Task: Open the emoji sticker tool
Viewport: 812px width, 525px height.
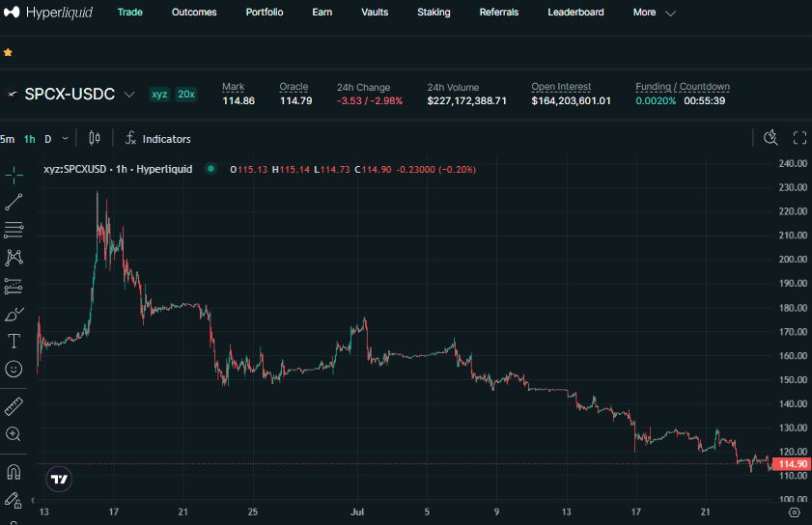Action: pos(14,369)
